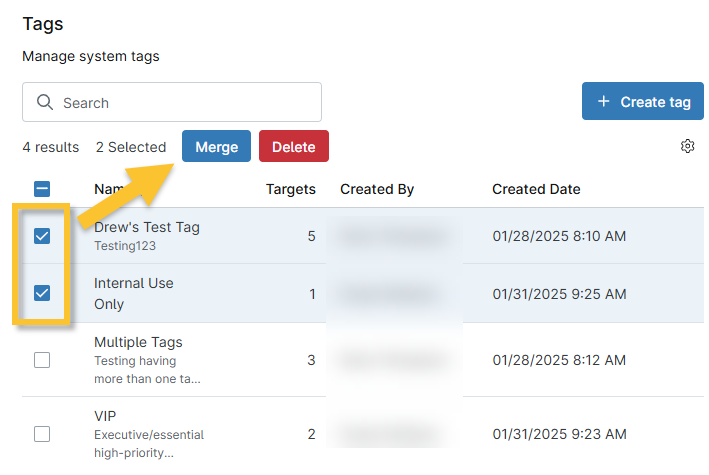Uncheck the Internal Use tag checkbox
Viewport: 709px width, 475px height.
click(42, 293)
